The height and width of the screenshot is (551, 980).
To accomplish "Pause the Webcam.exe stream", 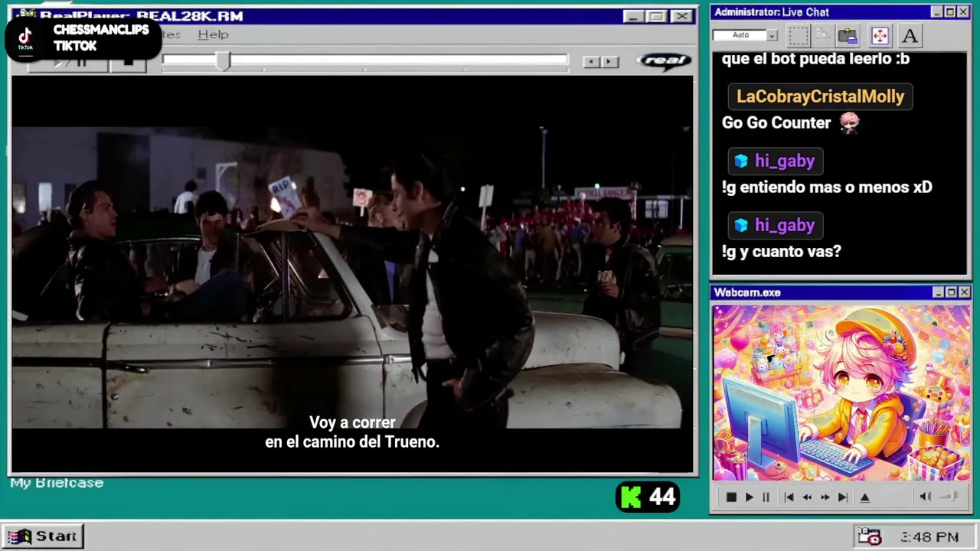I will click(766, 497).
